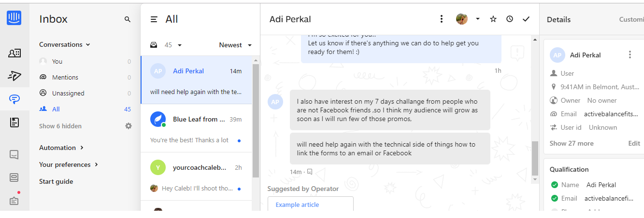The height and width of the screenshot is (218, 644).
Task: Click the message about 7 days challange
Action: (390, 110)
